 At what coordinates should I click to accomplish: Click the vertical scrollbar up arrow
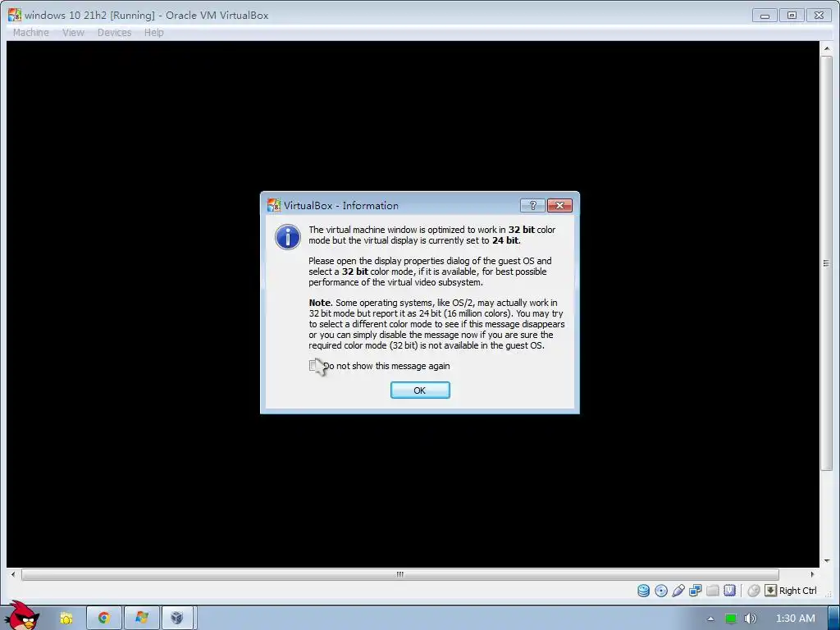tap(827, 48)
